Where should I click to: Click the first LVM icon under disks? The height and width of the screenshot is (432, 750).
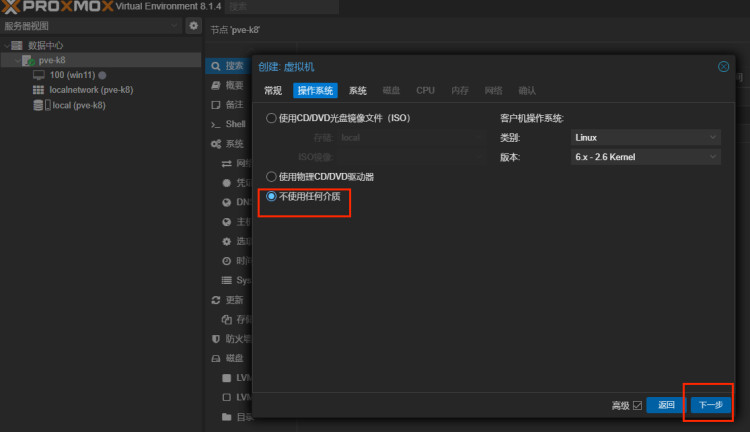point(227,378)
